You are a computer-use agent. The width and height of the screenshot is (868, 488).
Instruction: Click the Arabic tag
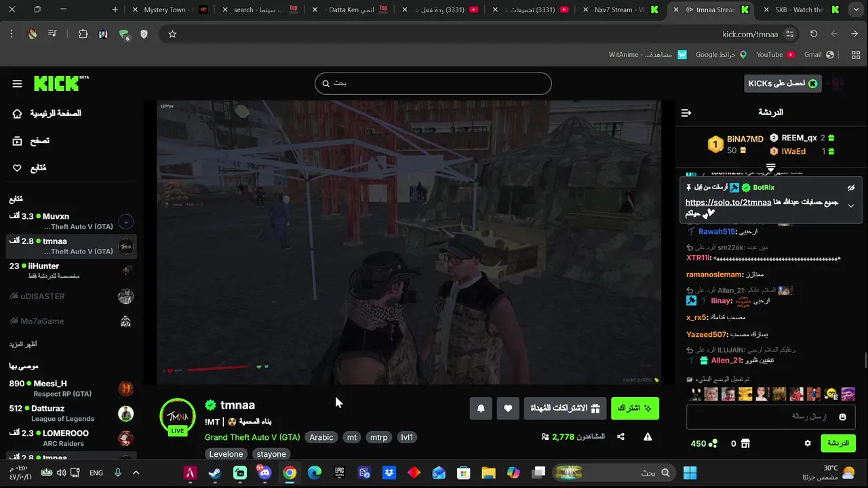tap(321, 437)
